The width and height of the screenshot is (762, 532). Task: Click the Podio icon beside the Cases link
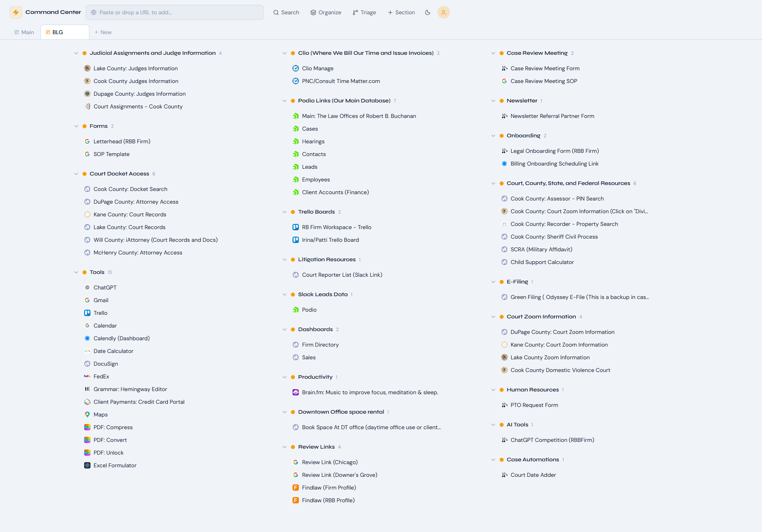click(296, 128)
